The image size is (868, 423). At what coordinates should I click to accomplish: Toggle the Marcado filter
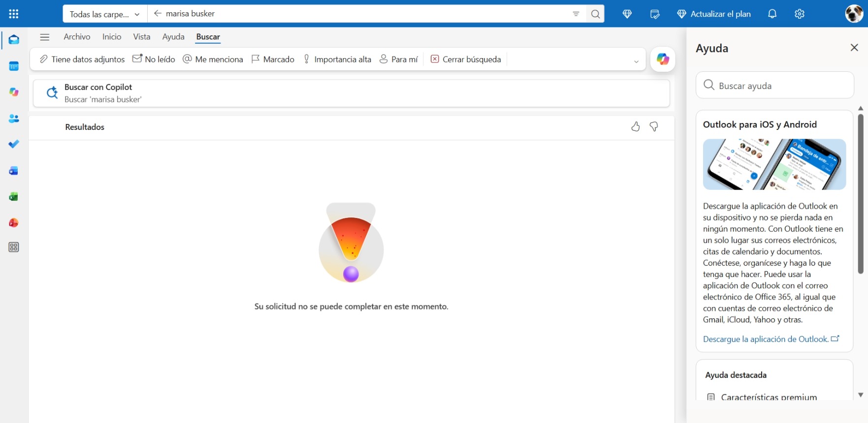(273, 60)
